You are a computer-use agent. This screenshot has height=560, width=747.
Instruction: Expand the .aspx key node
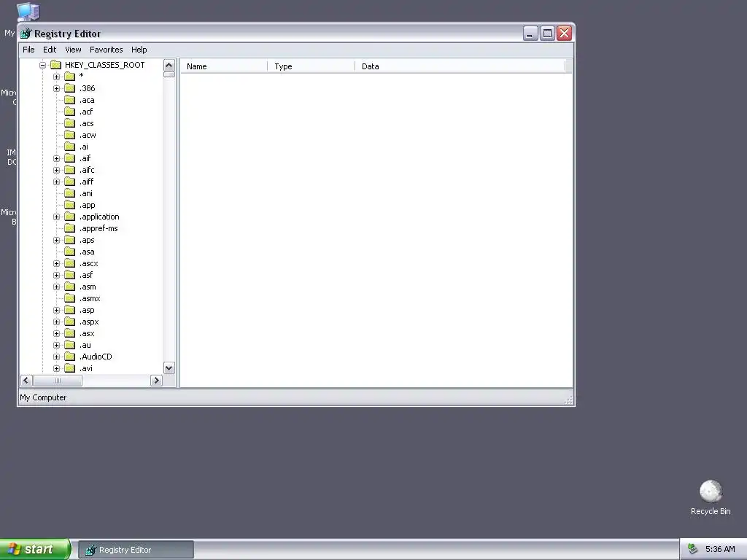pyautogui.click(x=56, y=322)
